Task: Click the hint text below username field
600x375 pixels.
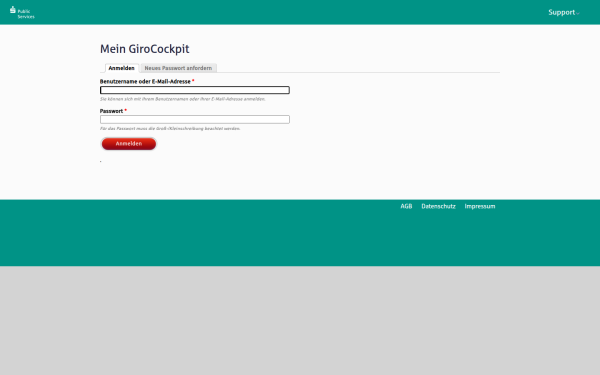Action: [x=183, y=99]
